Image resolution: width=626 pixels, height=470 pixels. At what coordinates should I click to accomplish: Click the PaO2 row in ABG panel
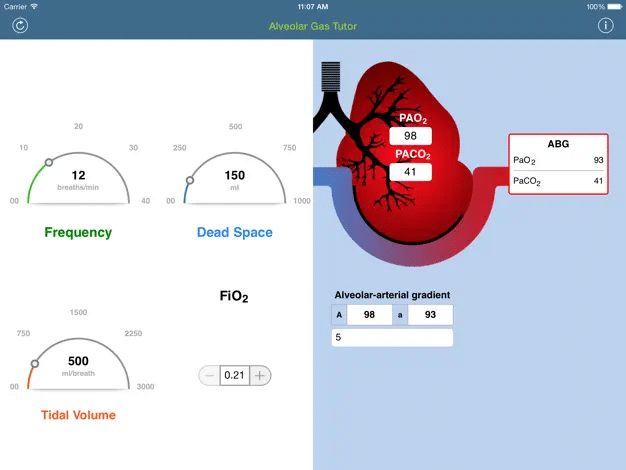click(x=558, y=160)
